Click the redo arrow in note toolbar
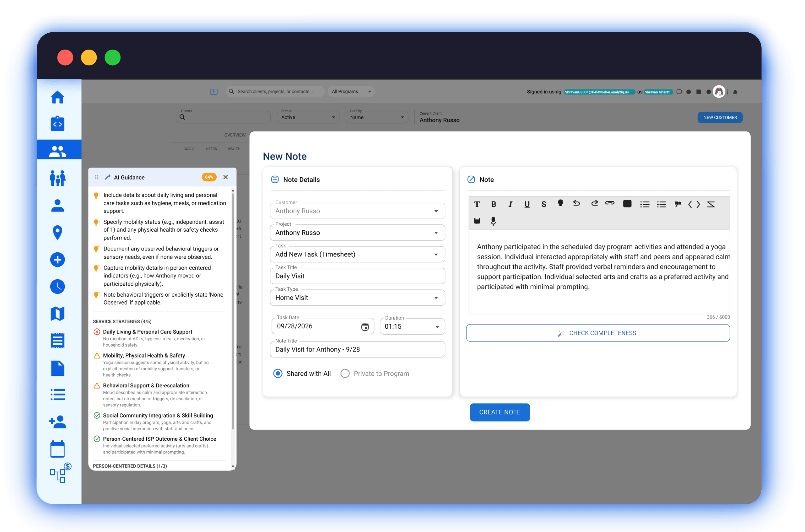 [x=594, y=203]
